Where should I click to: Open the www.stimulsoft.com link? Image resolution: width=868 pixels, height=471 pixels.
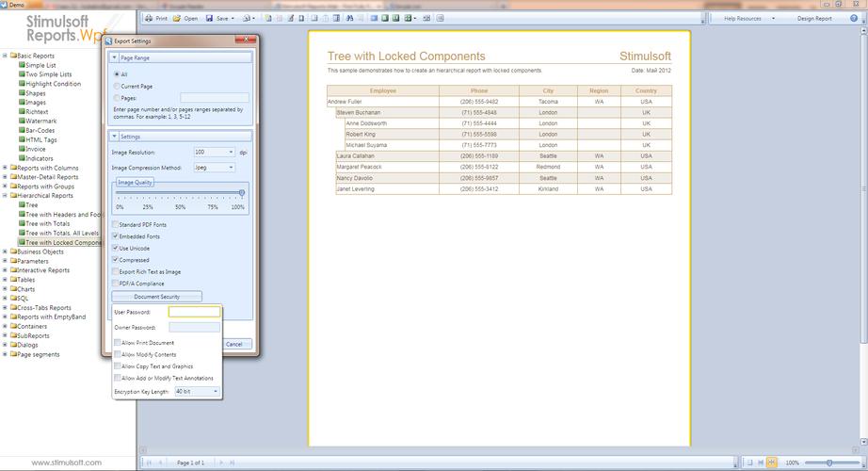[x=67, y=463]
